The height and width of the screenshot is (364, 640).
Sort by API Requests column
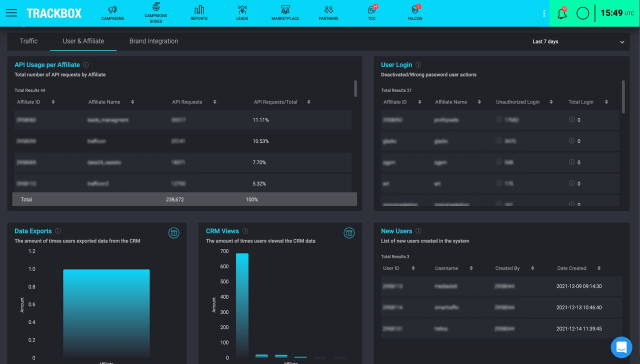pyautogui.click(x=214, y=102)
